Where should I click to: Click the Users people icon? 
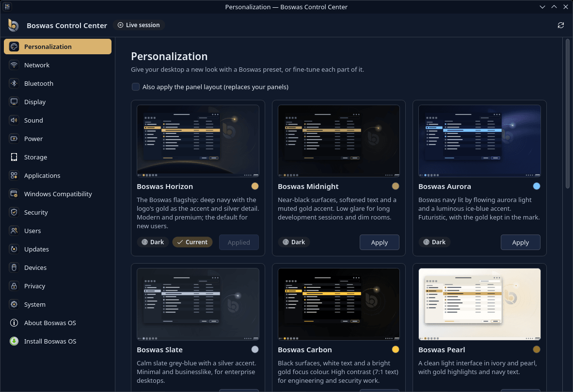tap(14, 231)
